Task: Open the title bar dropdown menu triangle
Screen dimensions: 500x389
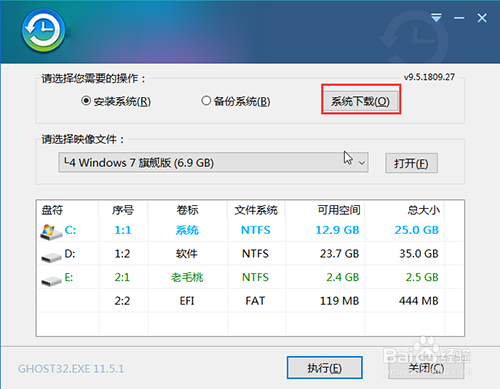Action: [x=436, y=18]
